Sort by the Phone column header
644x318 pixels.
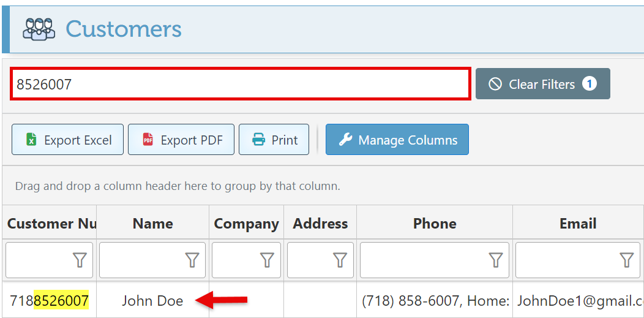(x=434, y=224)
